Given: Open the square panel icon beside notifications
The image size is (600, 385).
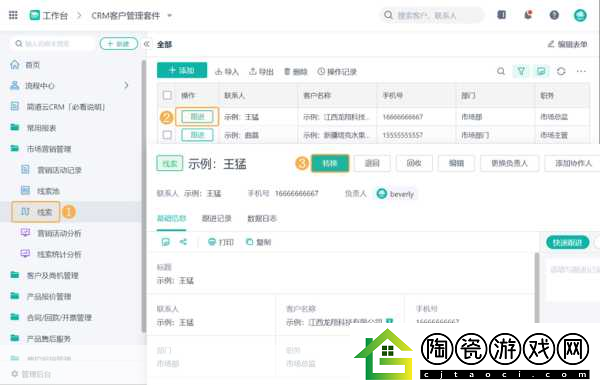Looking at the screenshot, I should [501, 15].
